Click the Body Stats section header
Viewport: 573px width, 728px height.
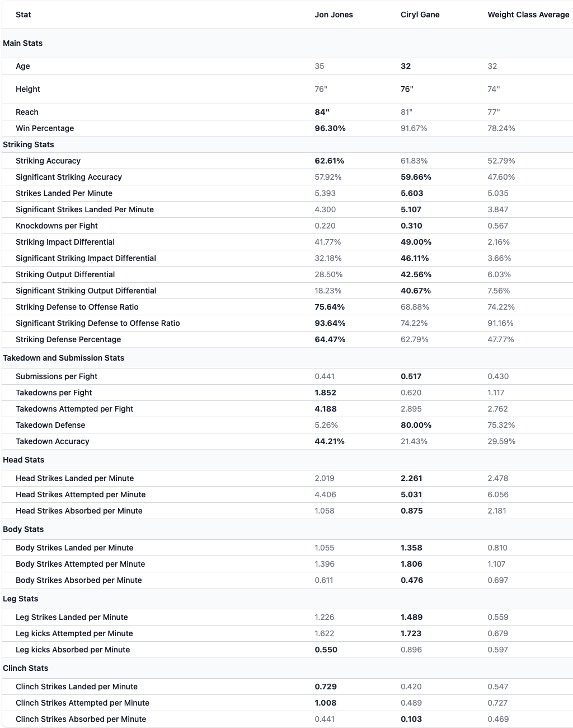287,529
